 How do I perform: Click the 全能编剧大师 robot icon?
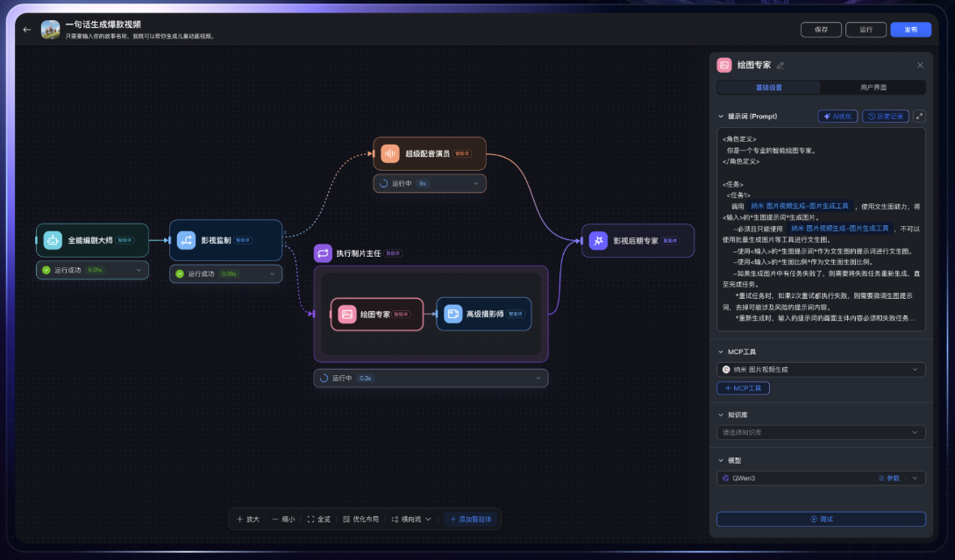(53, 239)
